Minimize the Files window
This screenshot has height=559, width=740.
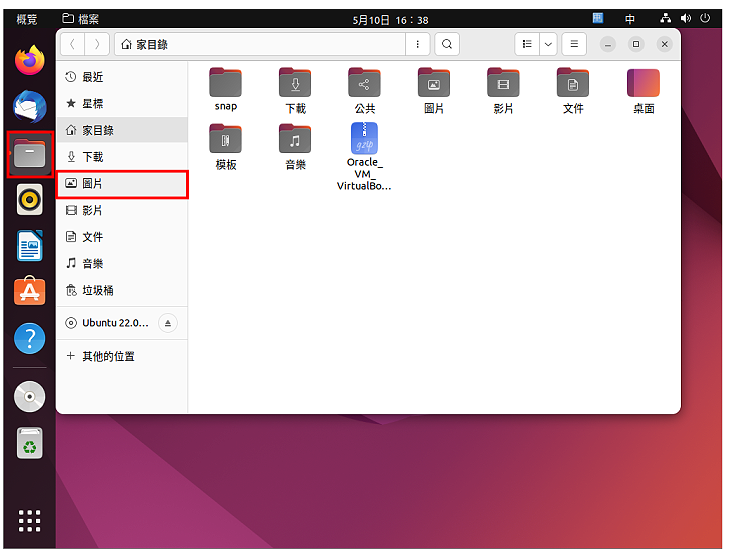[x=607, y=44]
